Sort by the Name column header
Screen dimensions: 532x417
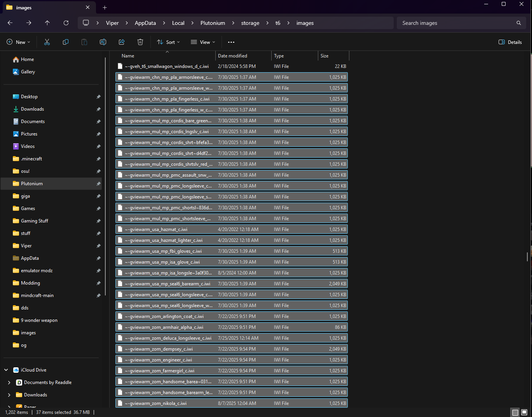pyautogui.click(x=165, y=56)
